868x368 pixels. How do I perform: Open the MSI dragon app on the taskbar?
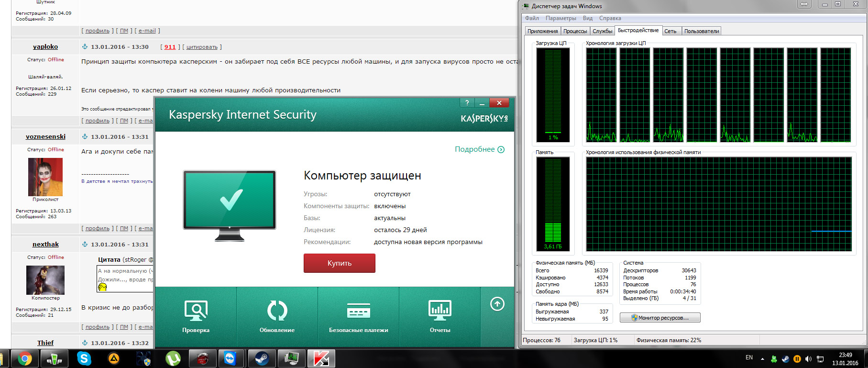coord(203,358)
